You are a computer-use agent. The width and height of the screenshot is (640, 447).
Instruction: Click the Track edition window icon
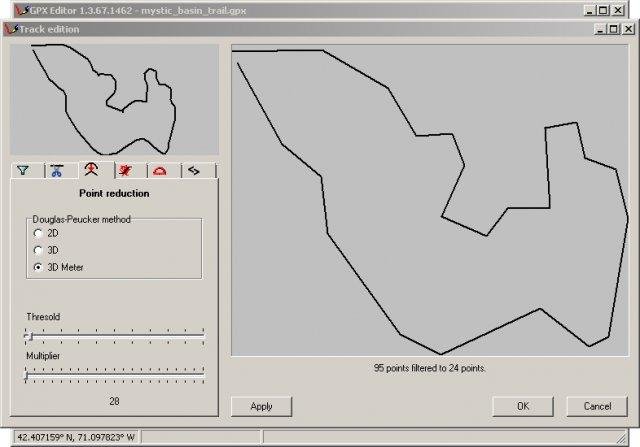coord(11,29)
